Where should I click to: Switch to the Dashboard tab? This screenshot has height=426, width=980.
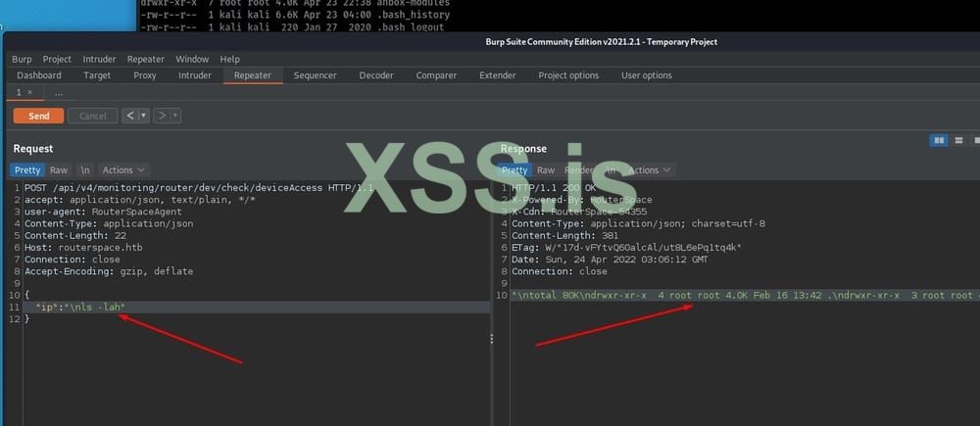pos(39,75)
